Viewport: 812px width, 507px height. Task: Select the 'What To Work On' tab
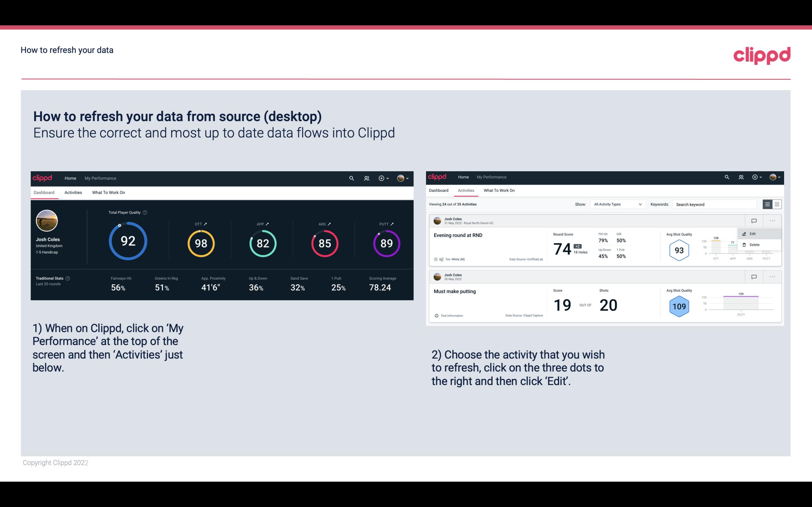click(x=108, y=192)
